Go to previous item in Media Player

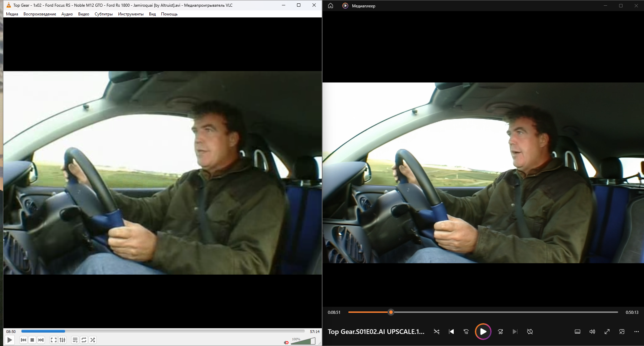[x=451, y=332]
